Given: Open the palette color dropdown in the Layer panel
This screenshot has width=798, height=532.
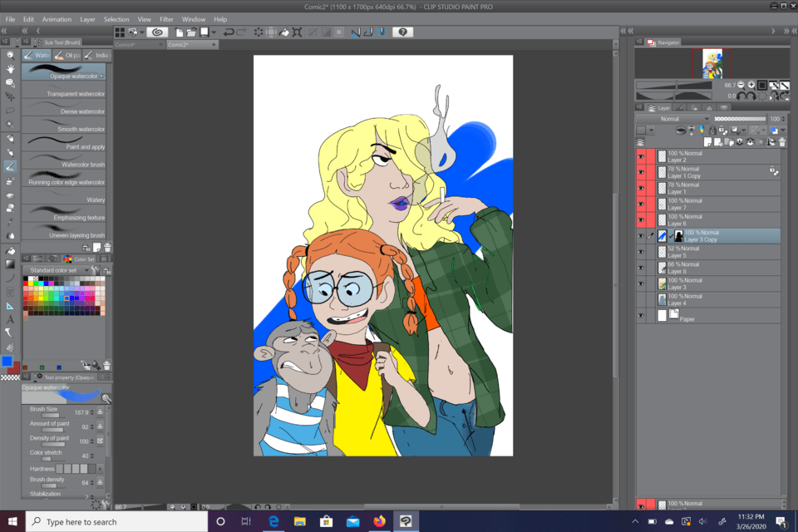Looking at the screenshot, I should pos(651,131).
